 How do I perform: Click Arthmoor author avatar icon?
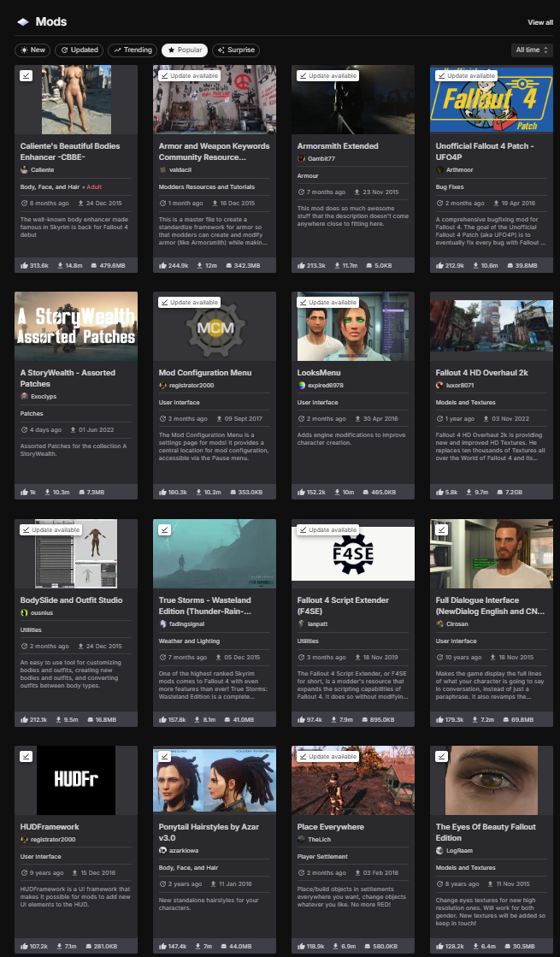click(439, 169)
